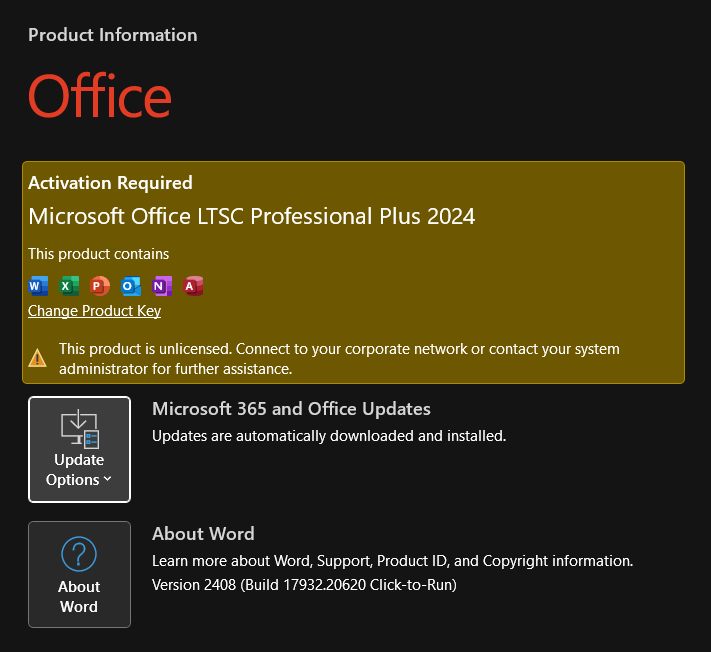Select the Product Information heading
The image size is (711, 652).
pyautogui.click(x=113, y=35)
